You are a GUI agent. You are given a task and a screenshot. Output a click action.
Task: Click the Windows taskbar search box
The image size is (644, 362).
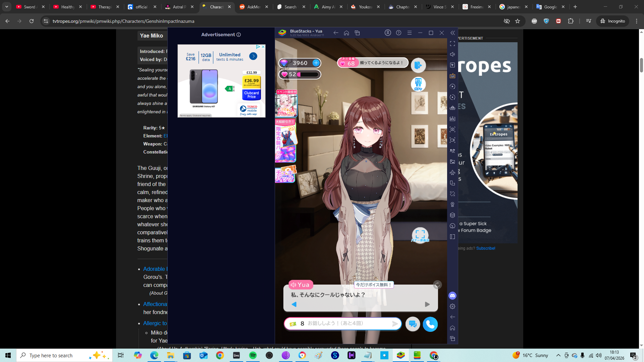coord(64,355)
